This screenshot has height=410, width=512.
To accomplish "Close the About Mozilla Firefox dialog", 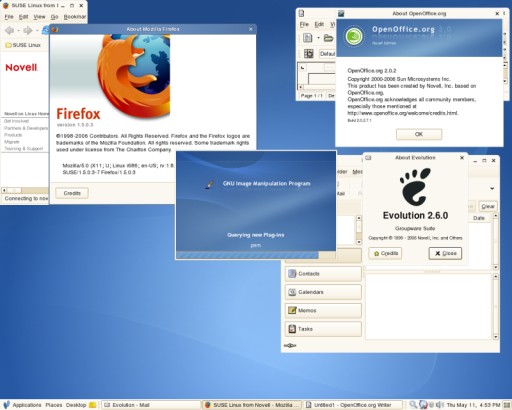I will 251,29.
